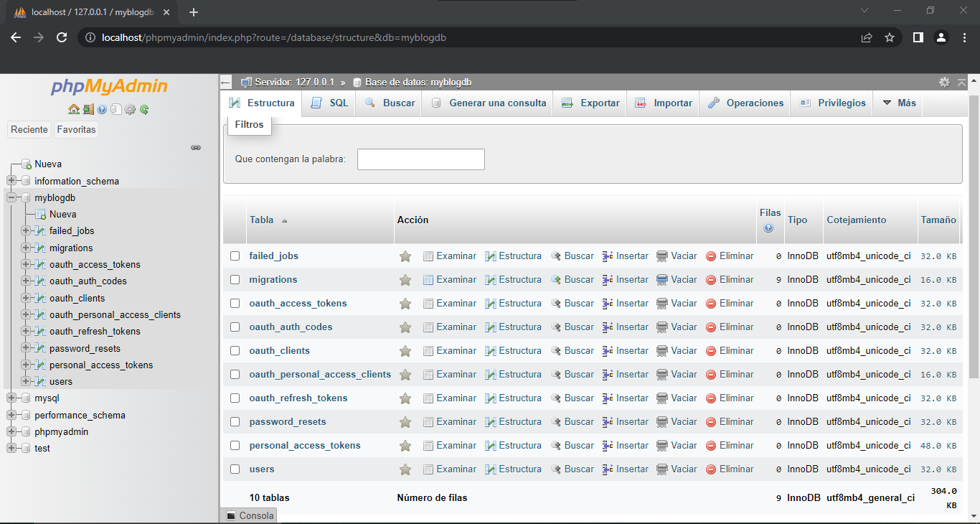Expand the phpmyadmin database node
980x524 pixels.
pyautogui.click(x=11, y=431)
